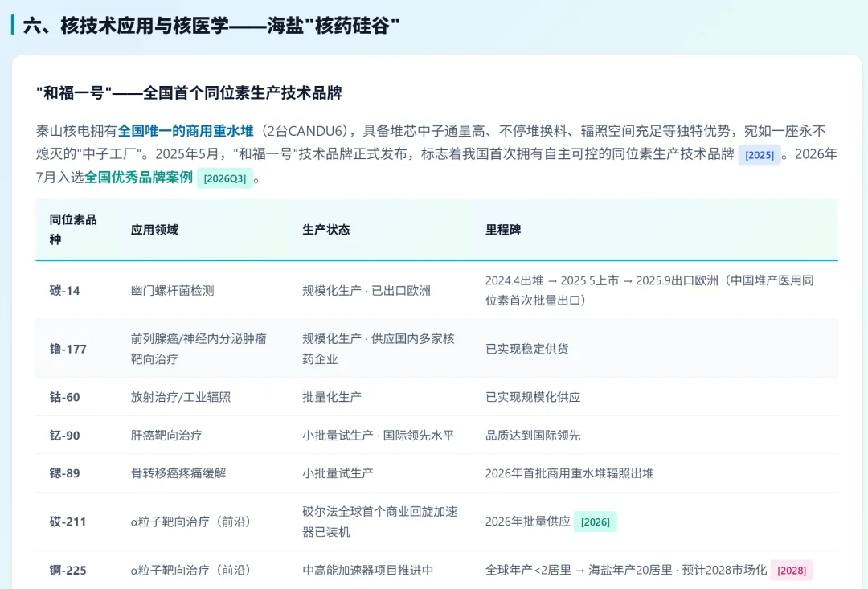Click highlighted text 全国唯一的商用重水堆
Screen dimensions: 868x589
click(x=186, y=131)
